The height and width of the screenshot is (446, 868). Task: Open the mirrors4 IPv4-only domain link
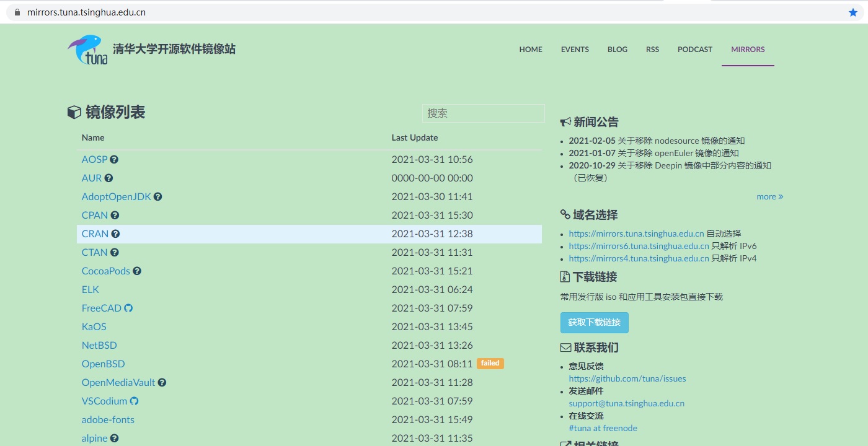(639, 258)
